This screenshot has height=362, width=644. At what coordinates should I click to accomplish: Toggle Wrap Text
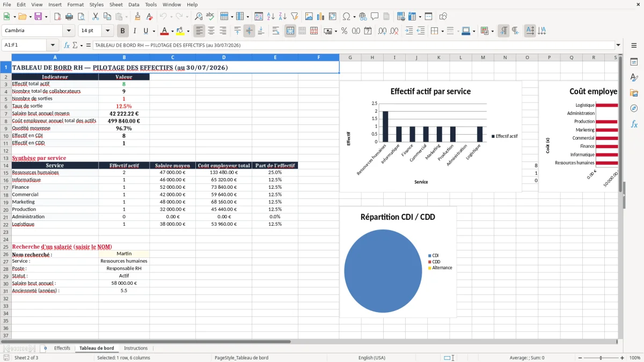tap(275, 31)
